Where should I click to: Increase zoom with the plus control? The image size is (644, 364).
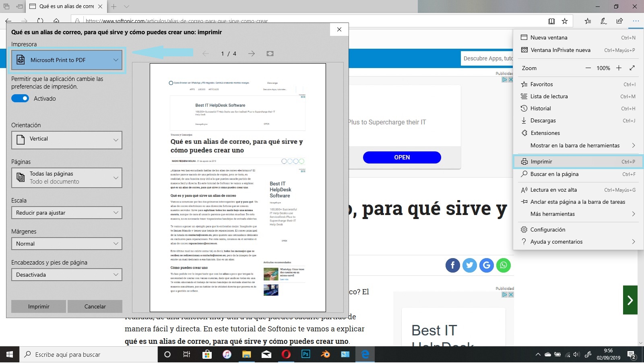point(619,68)
